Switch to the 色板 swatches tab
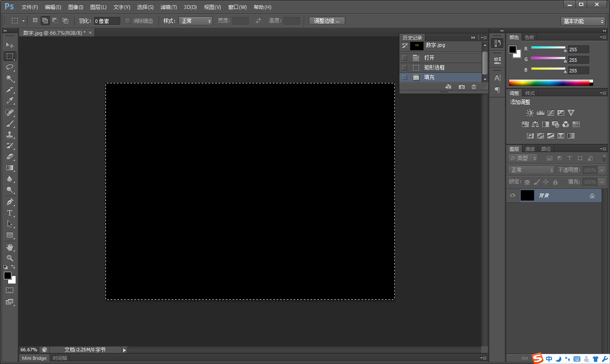Screen dimensions: 610x364 (x=530, y=37)
